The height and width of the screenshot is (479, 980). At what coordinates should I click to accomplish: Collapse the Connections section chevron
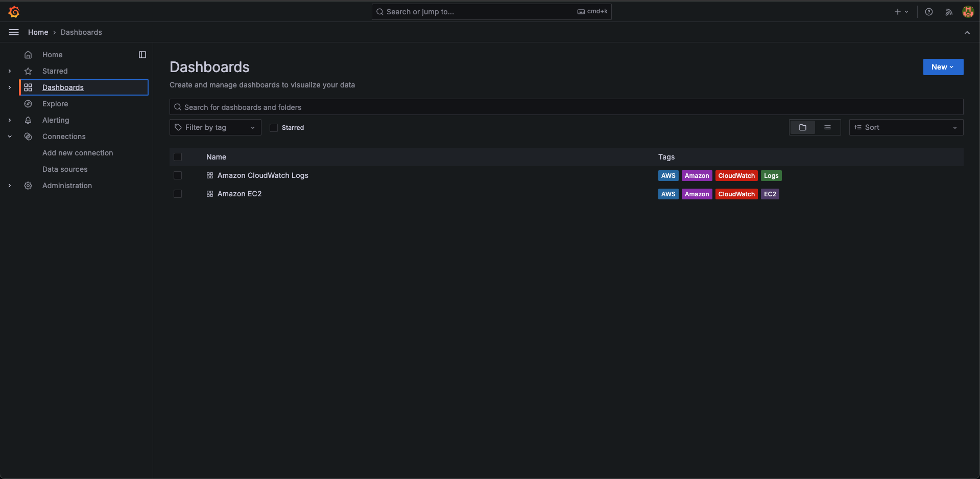click(x=10, y=136)
